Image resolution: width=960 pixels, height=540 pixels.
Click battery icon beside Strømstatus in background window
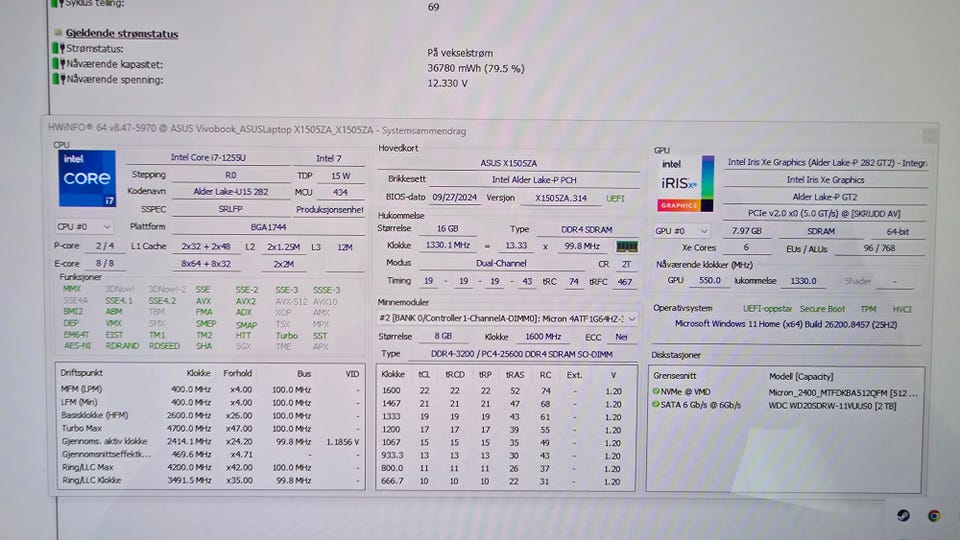(x=58, y=48)
